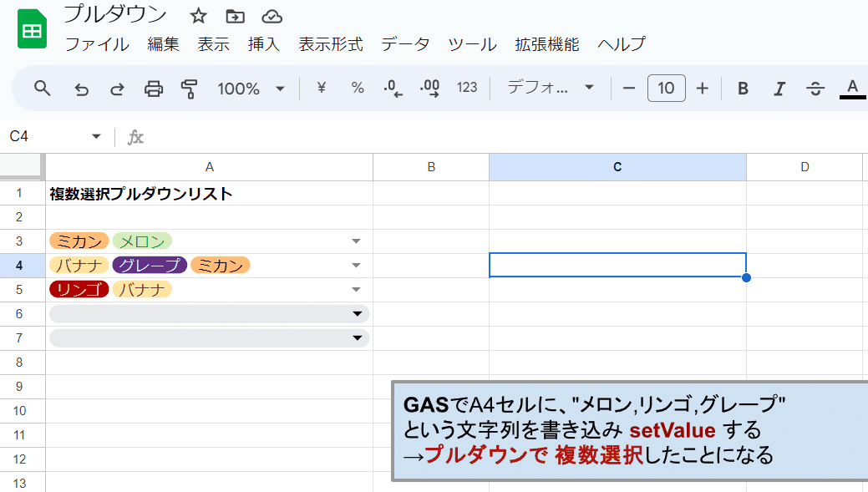Open the 編集 menu

coord(163,44)
